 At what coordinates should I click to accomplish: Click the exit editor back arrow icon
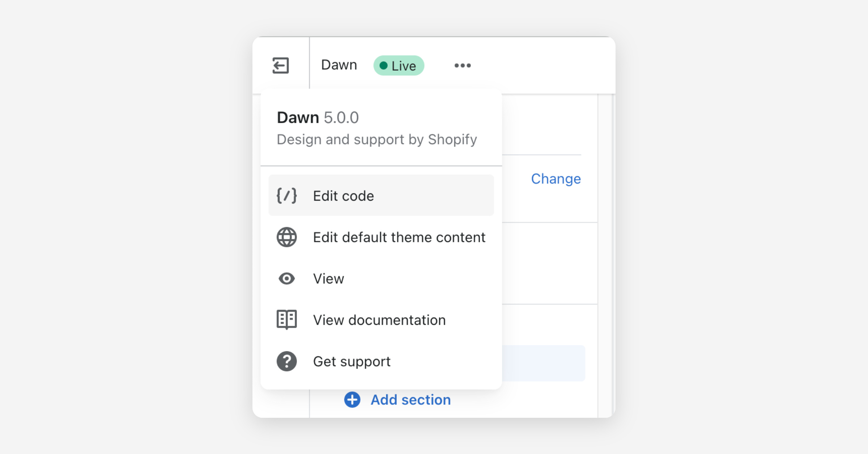(x=280, y=66)
